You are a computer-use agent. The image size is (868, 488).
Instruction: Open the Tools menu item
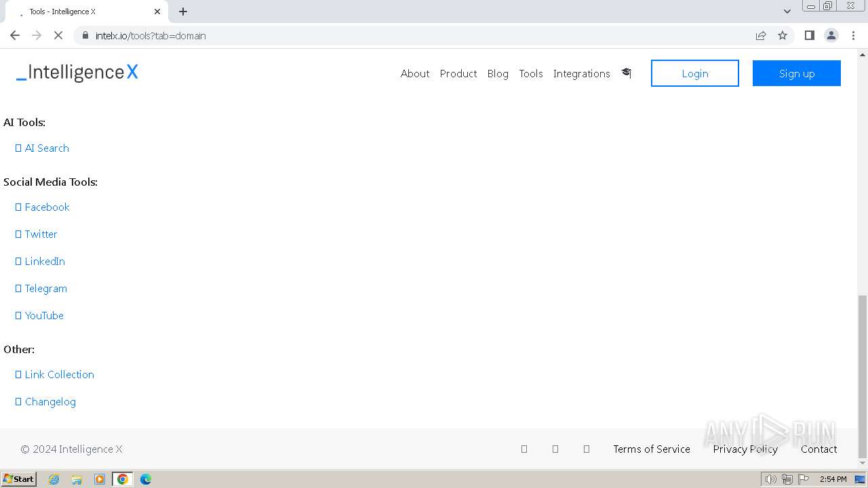531,73
